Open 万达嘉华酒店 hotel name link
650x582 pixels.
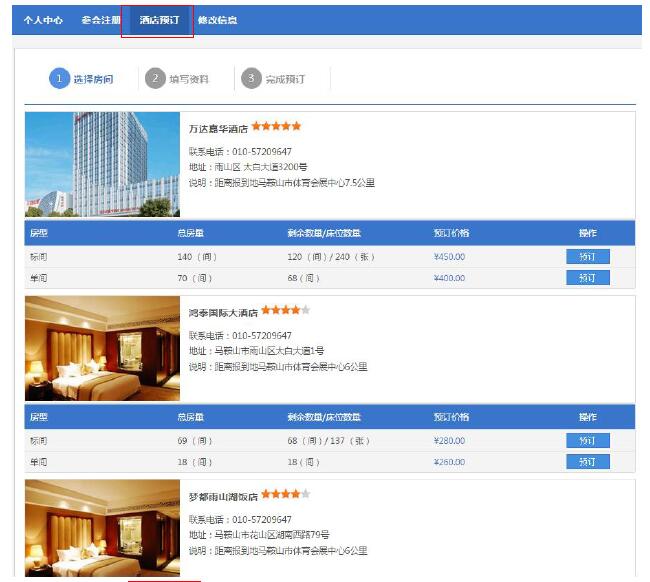pos(218,129)
